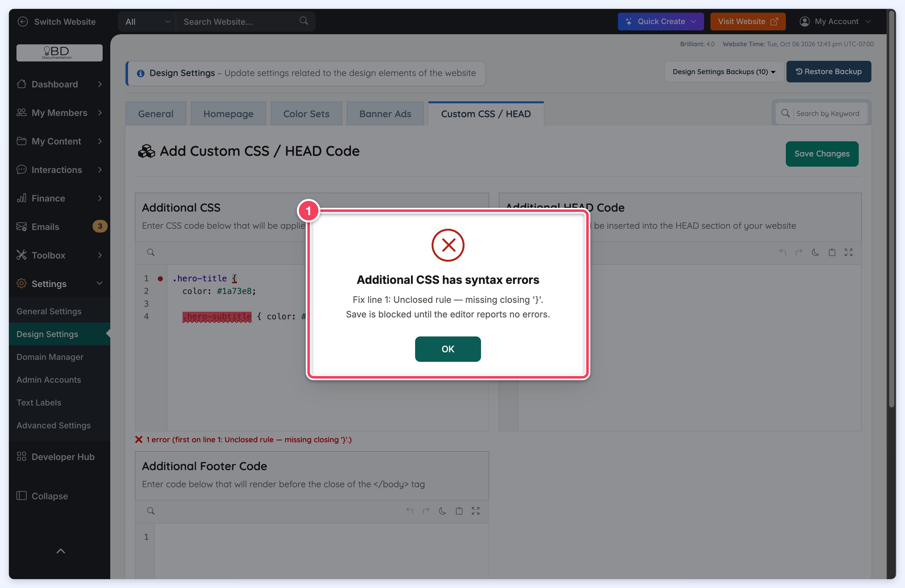Click Switch Website back arrow icon
905x588 pixels.
[x=23, y=22]
